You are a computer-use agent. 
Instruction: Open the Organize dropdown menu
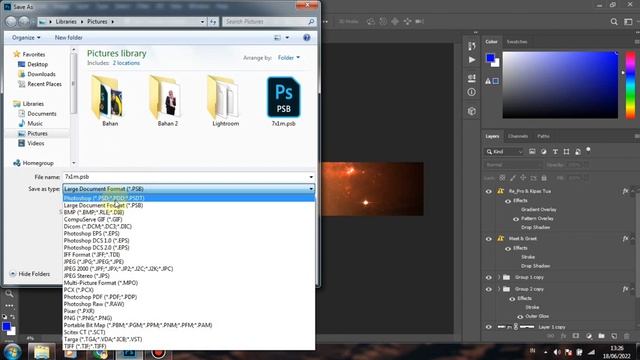tap(26, 38)
